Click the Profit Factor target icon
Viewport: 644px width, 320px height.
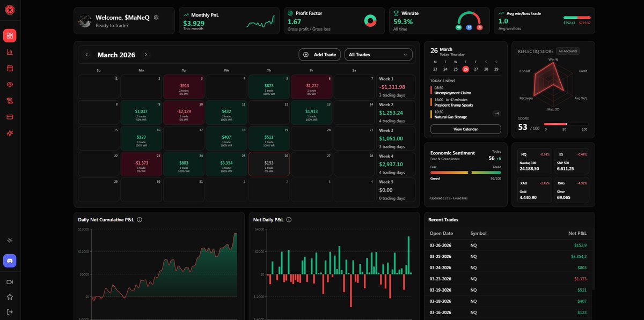pos(290,13)
